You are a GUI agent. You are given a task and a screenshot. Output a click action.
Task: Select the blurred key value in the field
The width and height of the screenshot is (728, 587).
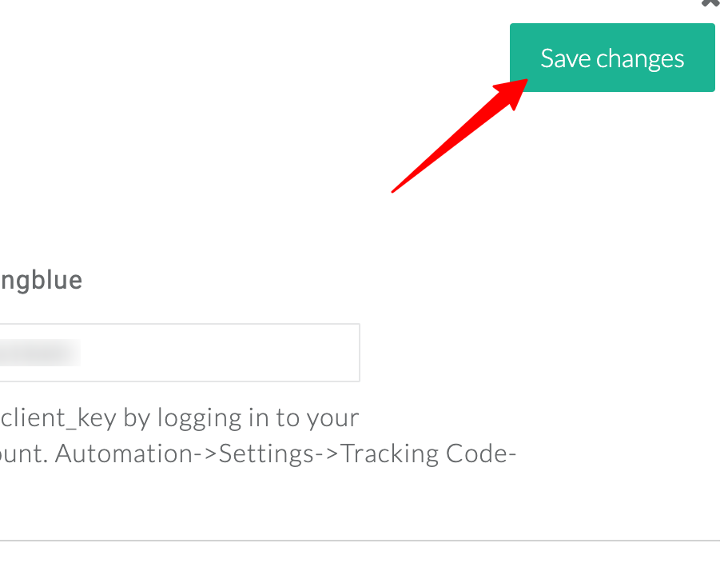pyautogui.click(x=40, y=353)
